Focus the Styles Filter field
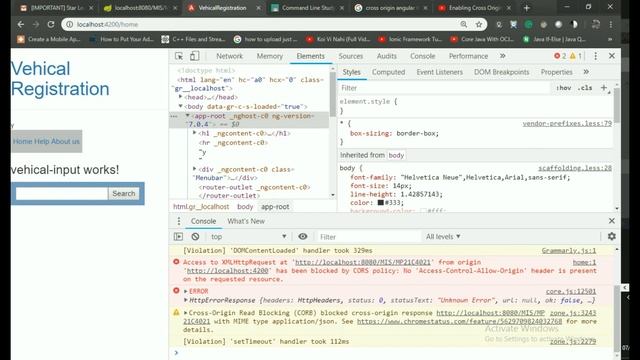The width and height of the screenshot is (640, 360). point(444,88)
